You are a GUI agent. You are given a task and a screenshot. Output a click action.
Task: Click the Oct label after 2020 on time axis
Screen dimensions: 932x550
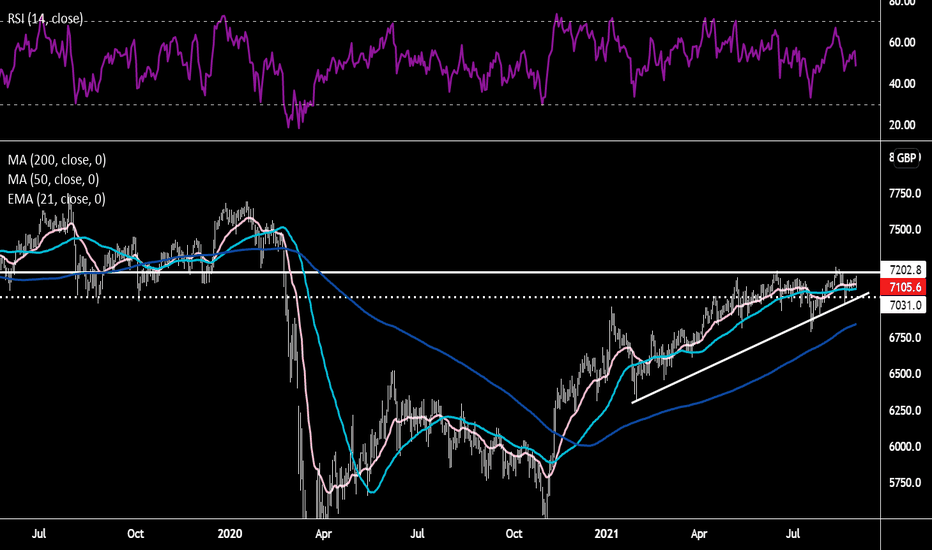514,534
